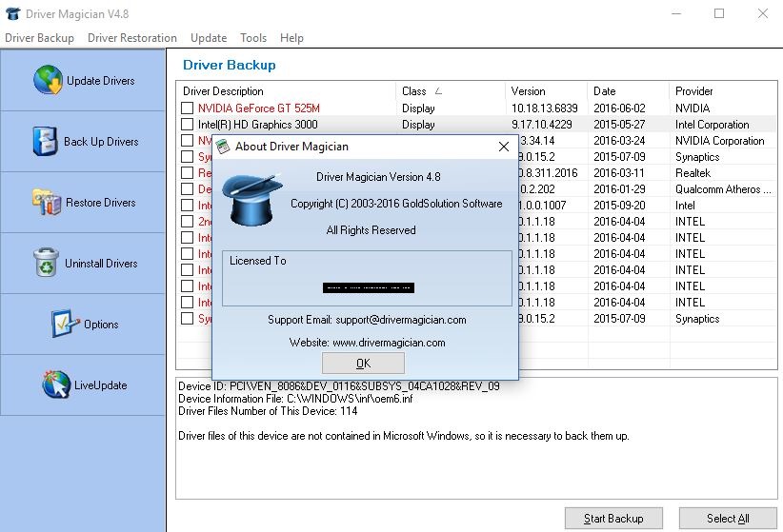Tick checkbox for last Synaptics row
Viewport: 783px width, 532px height.
pyautogui.click(x=188, y=319)
